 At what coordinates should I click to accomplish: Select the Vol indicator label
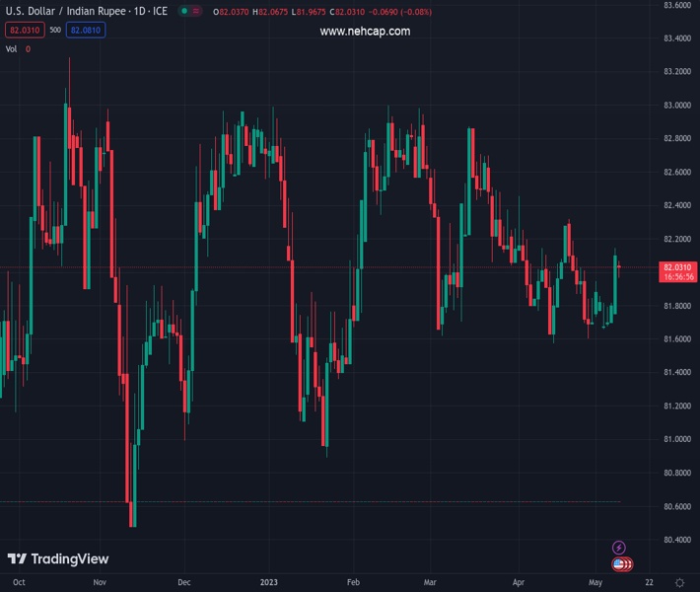[x=12, y=48]
